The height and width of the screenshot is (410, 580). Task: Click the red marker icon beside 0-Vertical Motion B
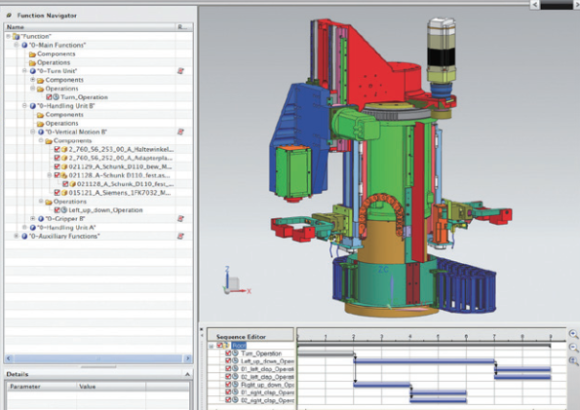click(181, 132)
